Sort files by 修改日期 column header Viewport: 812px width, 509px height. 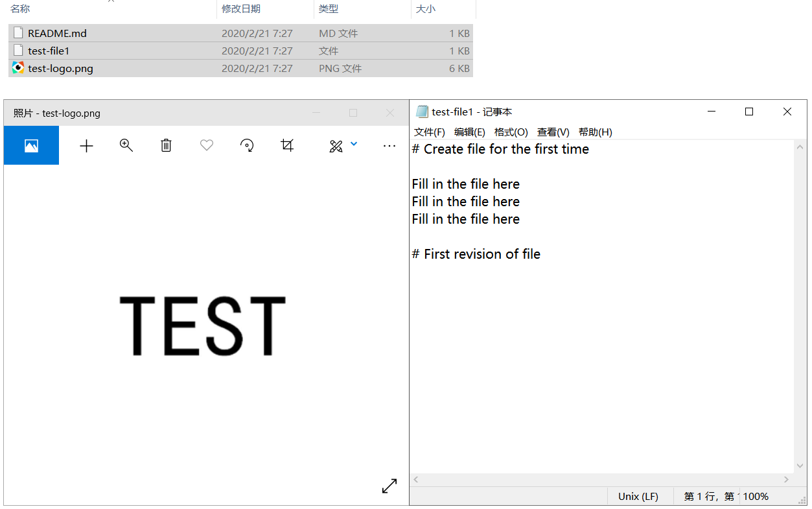(x=241, y=9)
